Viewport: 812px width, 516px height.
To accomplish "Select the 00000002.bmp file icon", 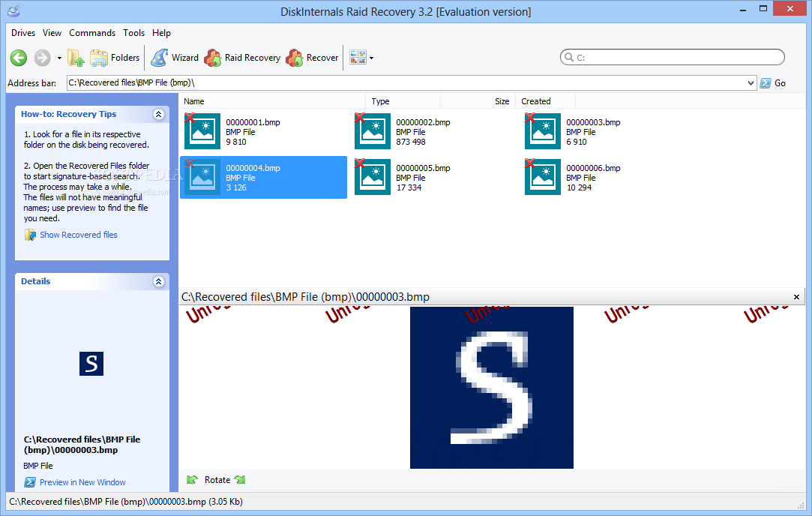I will click(x=373, y=131).
